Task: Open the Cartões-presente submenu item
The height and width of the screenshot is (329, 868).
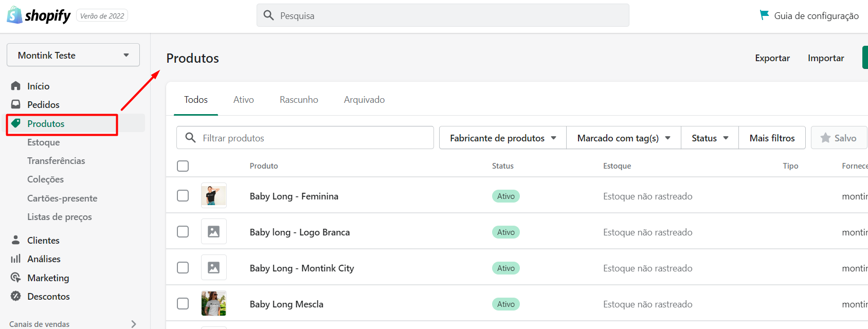Action: coord(62,198)
